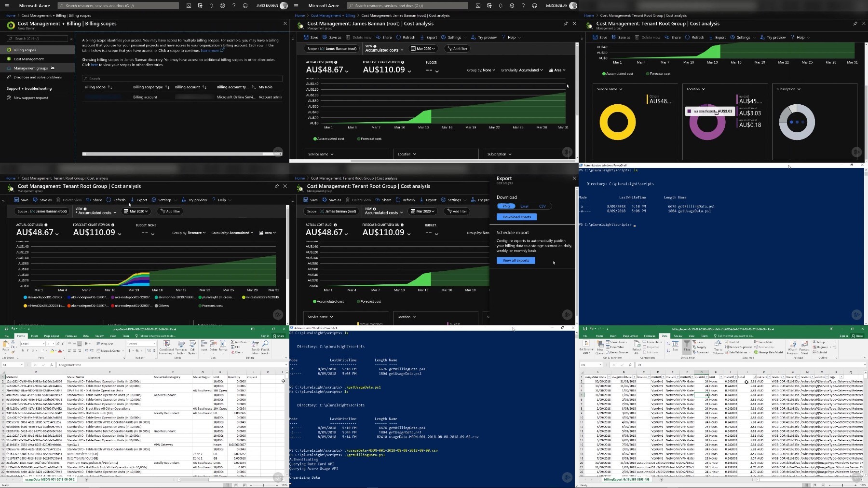The image size is (868, 488).
Task: Click the Font Color swatch in usageData Excel ribbon
Action: click(60, 350)
